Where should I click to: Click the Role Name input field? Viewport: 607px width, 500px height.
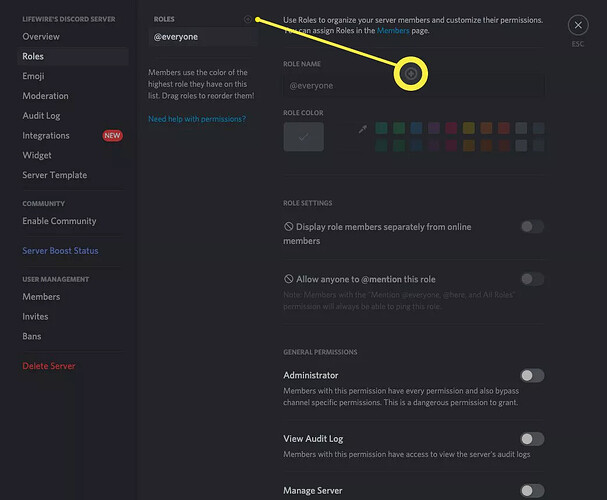point(414,86)
